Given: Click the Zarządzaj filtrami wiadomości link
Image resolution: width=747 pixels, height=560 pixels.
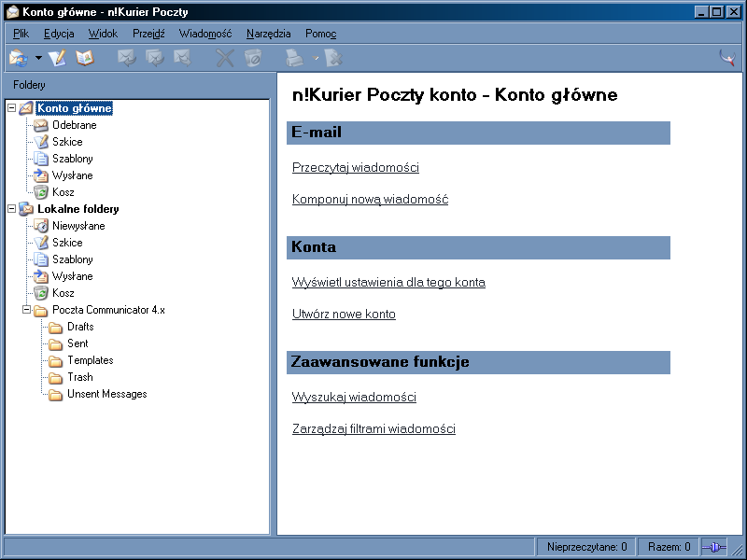Looking at the screenshot, I should 373,429.
